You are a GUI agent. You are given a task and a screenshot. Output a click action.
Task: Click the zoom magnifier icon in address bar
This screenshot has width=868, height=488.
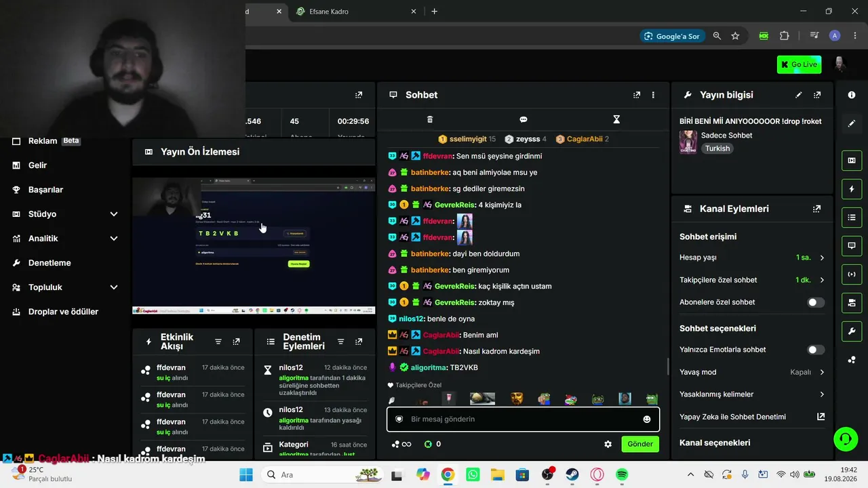pos(717,36)
